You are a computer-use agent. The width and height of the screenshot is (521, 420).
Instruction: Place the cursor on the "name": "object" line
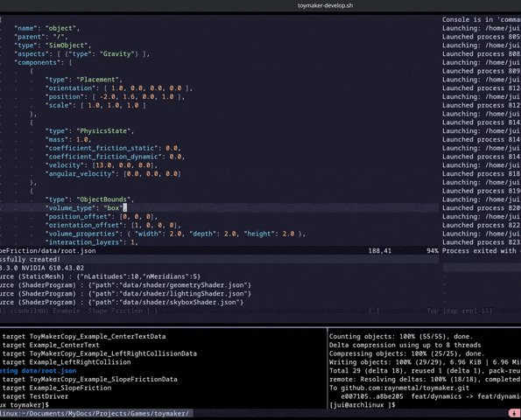pyautogui.click(x=47, y=28)
